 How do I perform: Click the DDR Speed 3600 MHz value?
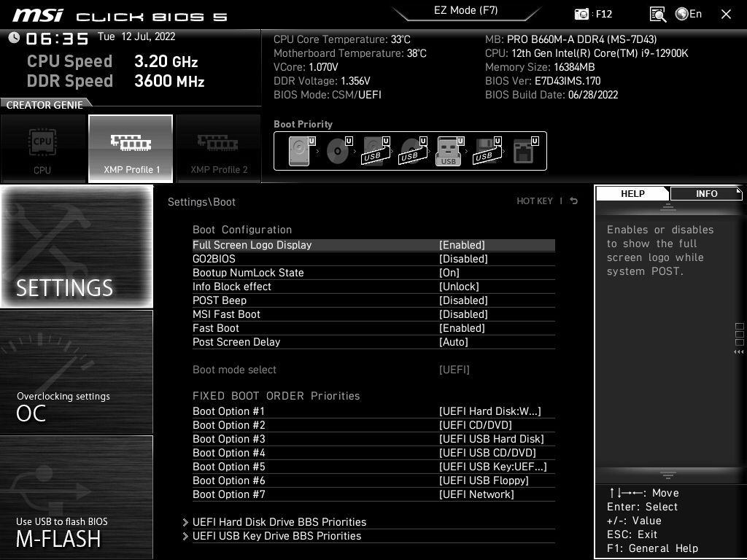coord(169,80)
